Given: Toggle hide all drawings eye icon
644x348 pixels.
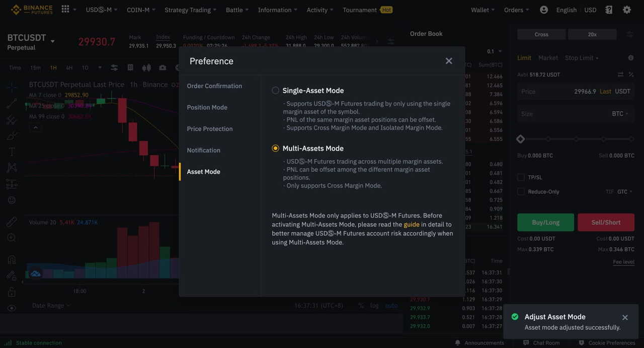Looking at the screenshot, I should (12, 308).
